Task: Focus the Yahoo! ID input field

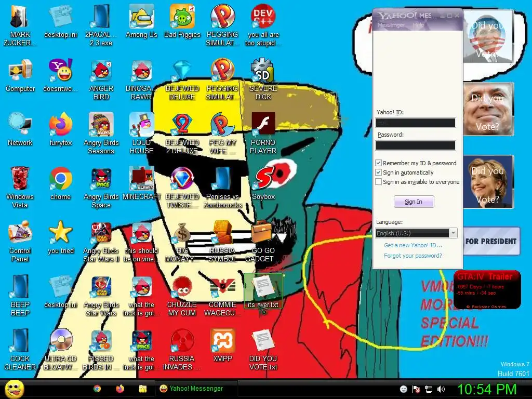Action: [x=416, y=123]
